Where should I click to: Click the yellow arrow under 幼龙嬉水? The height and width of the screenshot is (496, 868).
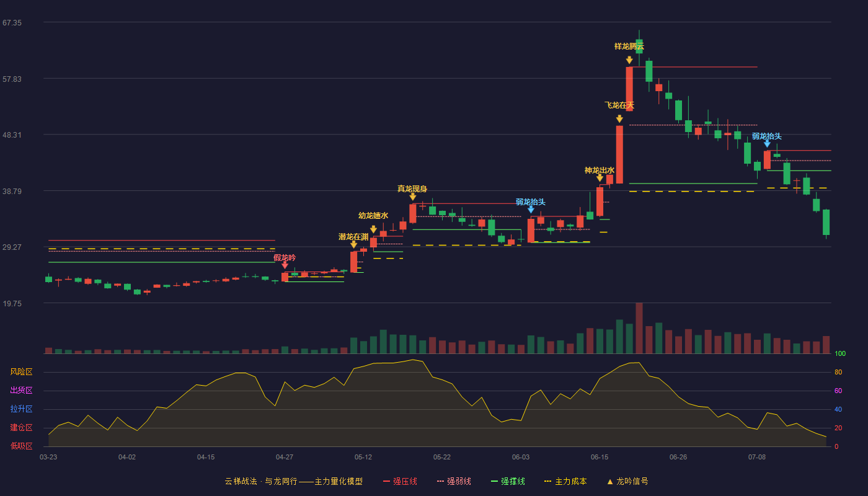point(373,229)
